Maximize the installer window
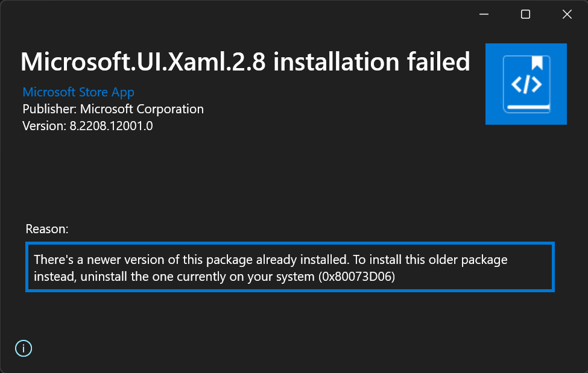This screenshot has width=588, height=373. 525,14
